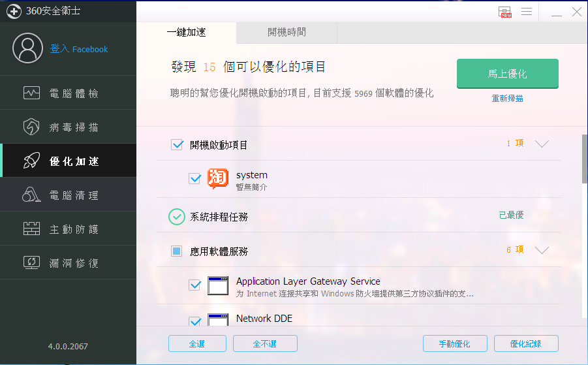Toggle Application Layer Gateway Service checkbox
Viewport: 588px width, 365px height.
pyautogui.click(x=194, y=285)
